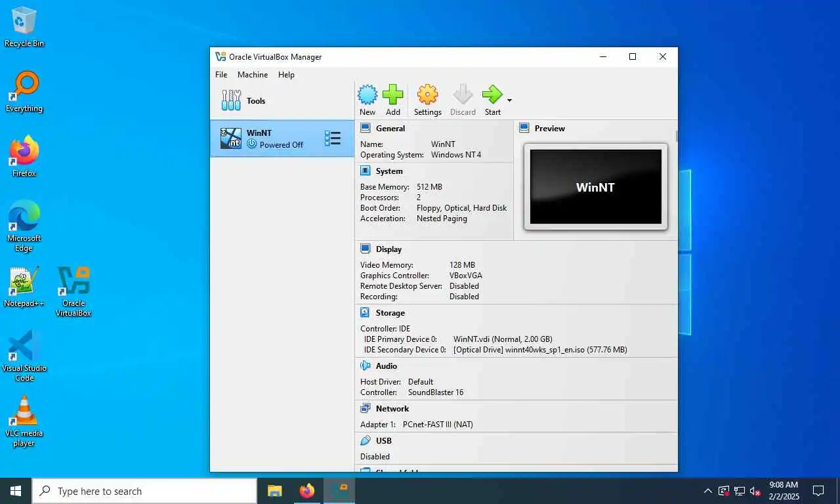Click the Add machine green plus icon
Image resolution: width=840 pixels, height=504 pixels.
393,95
